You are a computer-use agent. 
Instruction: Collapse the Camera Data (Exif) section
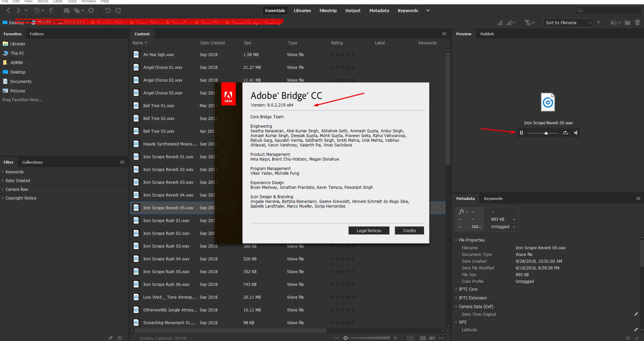456,306
